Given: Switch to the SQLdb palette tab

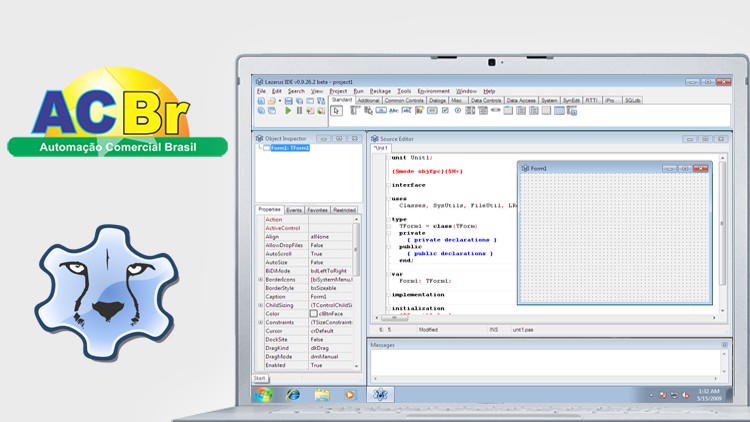Looking at the screenshot, I should [x=632, y=100].
